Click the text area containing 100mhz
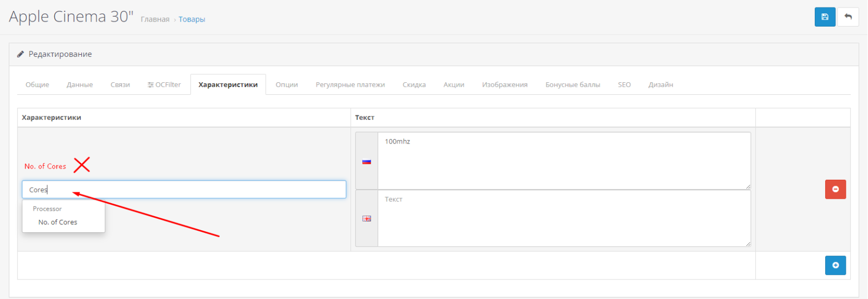The image size is (868, 299). [564, 161]
